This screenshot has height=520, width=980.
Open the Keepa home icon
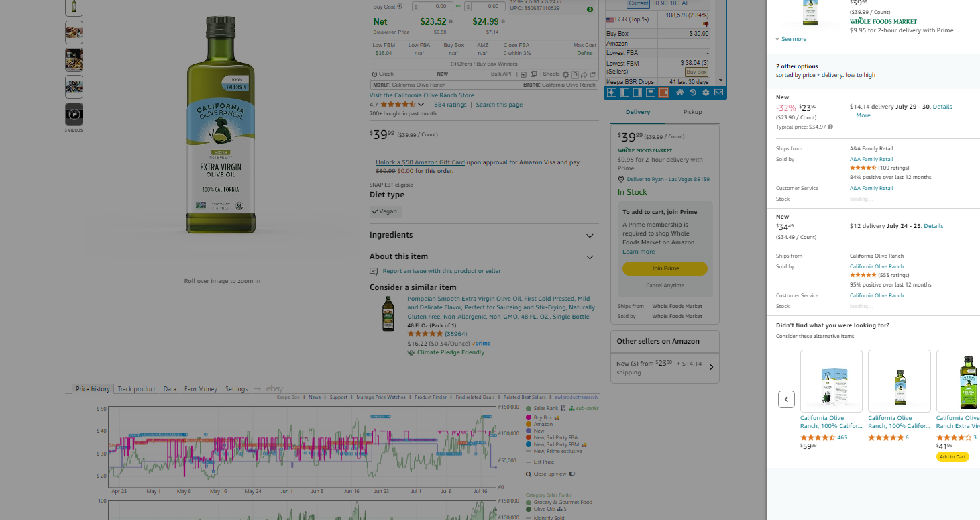pyautogui.click(x=679, y=93)
